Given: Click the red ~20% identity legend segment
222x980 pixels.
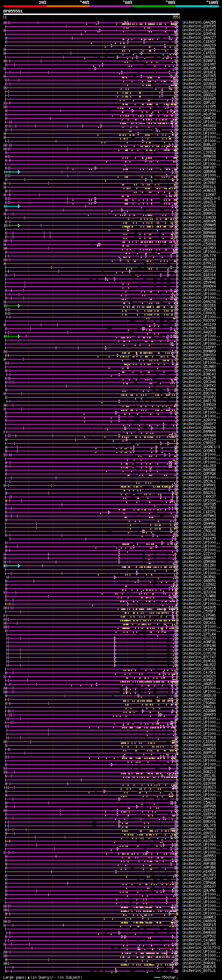Looking at the screenshot, I should pos(25,7).
